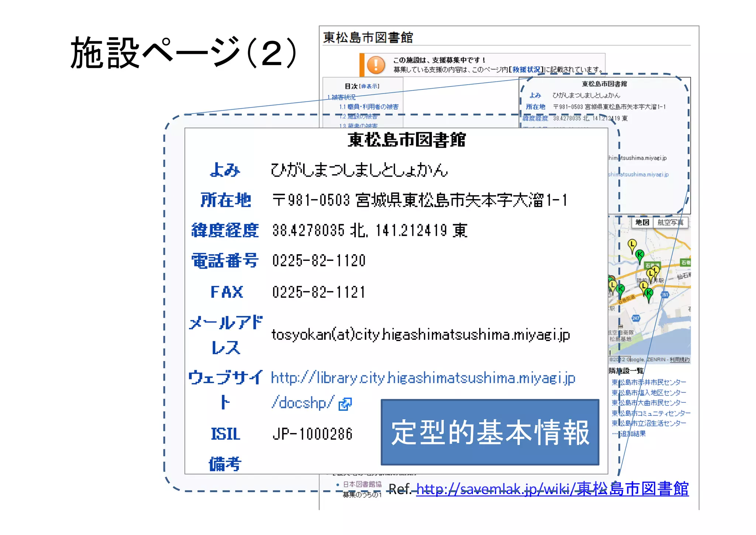The width and height of the screenshot is (756, 535).
Task: Select ISIL value JP-1000286
Action: point(313,434)
